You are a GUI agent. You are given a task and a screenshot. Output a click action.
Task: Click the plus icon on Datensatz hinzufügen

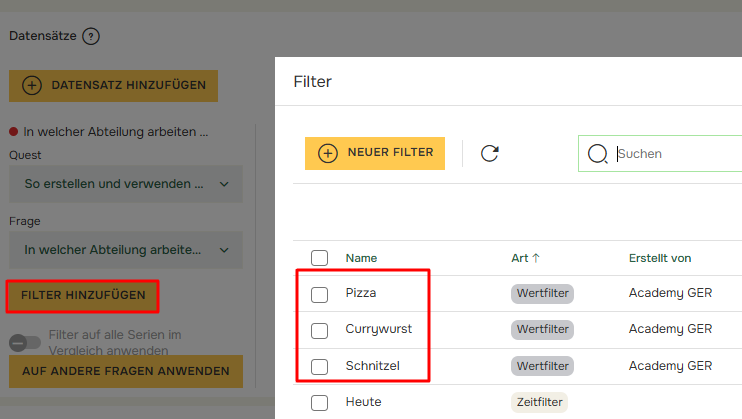click(32, 85)
